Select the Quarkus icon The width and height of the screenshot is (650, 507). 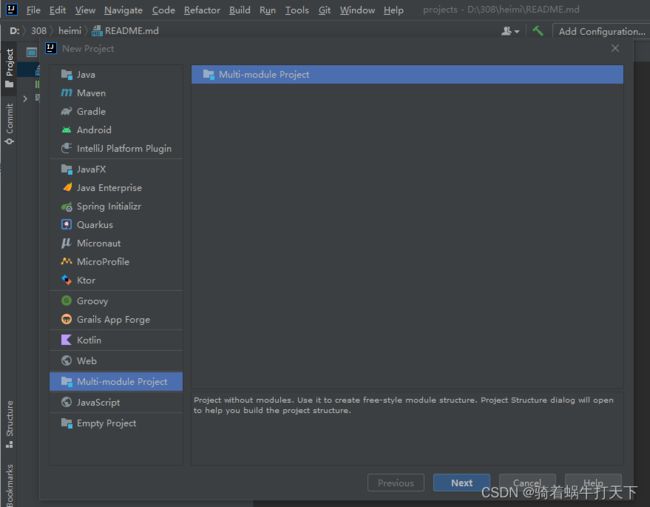(x=66, y=225)
